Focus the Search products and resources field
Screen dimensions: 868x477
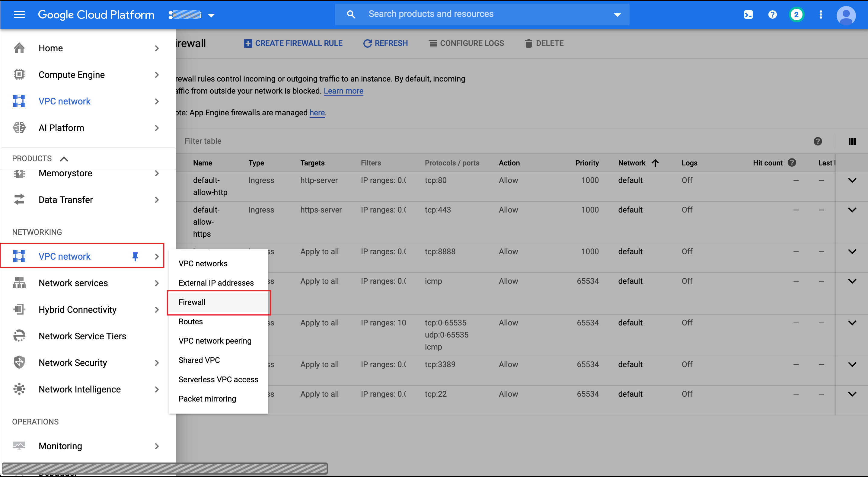pyautogui.click(x=482, y=14)
